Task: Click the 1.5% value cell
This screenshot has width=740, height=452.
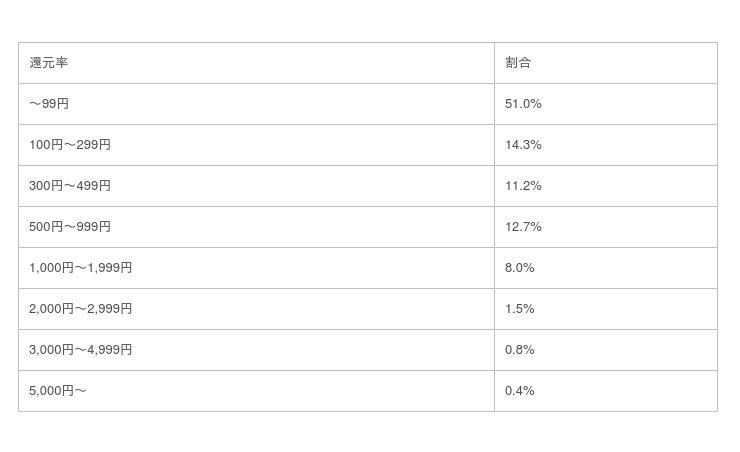Action: coord(606,309)
